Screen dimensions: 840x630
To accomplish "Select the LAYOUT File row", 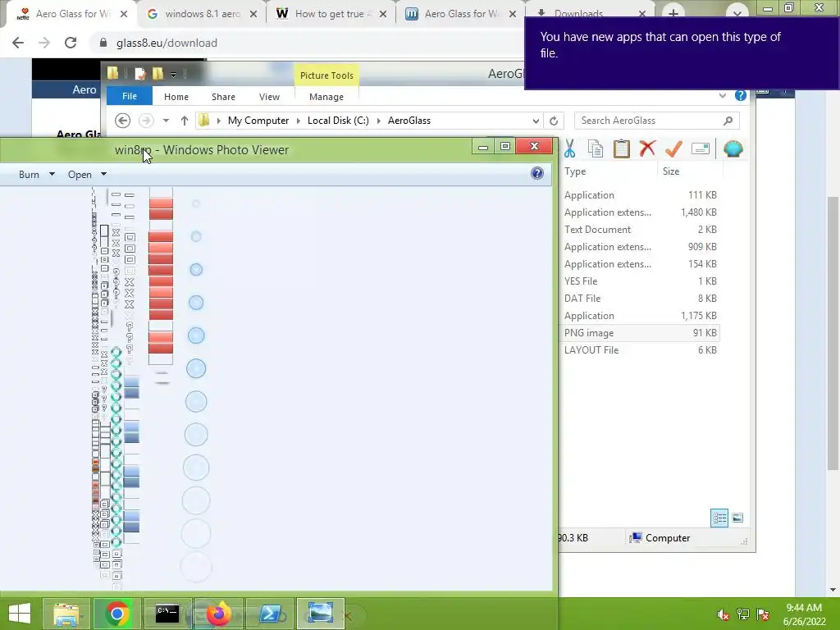I will pos(640,349).
